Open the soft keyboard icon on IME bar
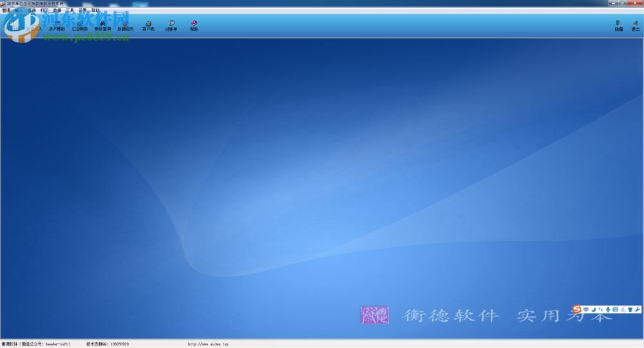This screenshot has height=348, width=644. pos(615,309)
